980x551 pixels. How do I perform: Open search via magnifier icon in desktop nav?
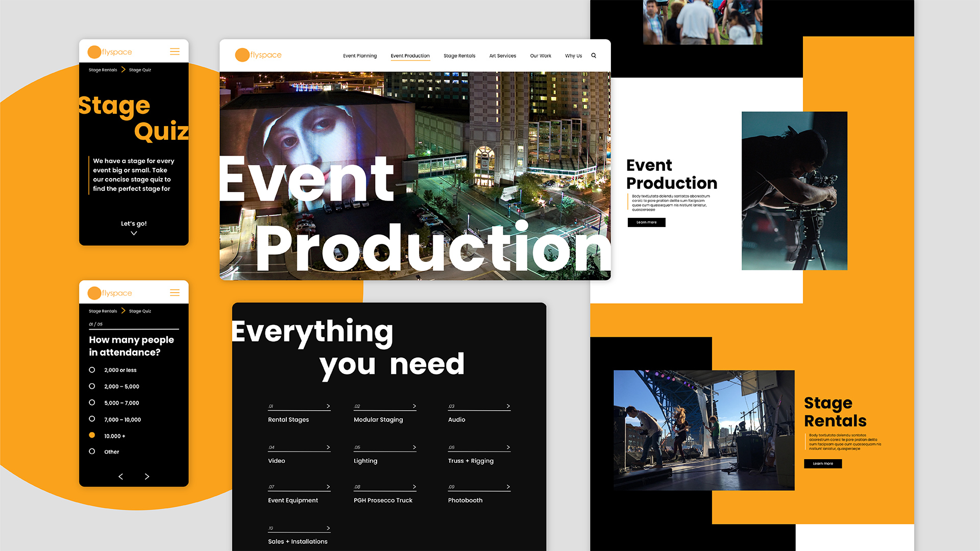(x=594, y=56)
